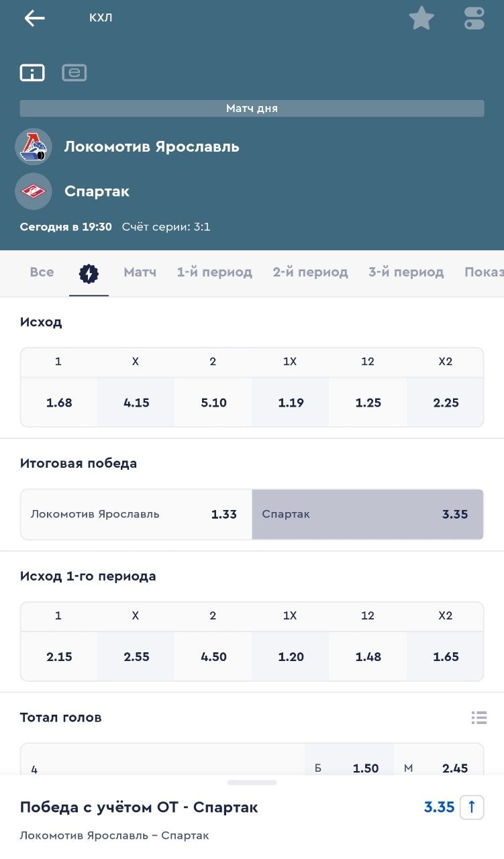Pull up the bet slip drag handle

pos(252,782)
